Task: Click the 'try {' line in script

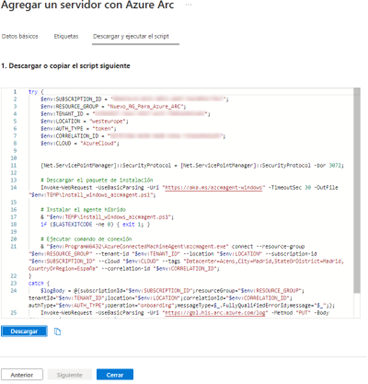Action: point(36,92)
